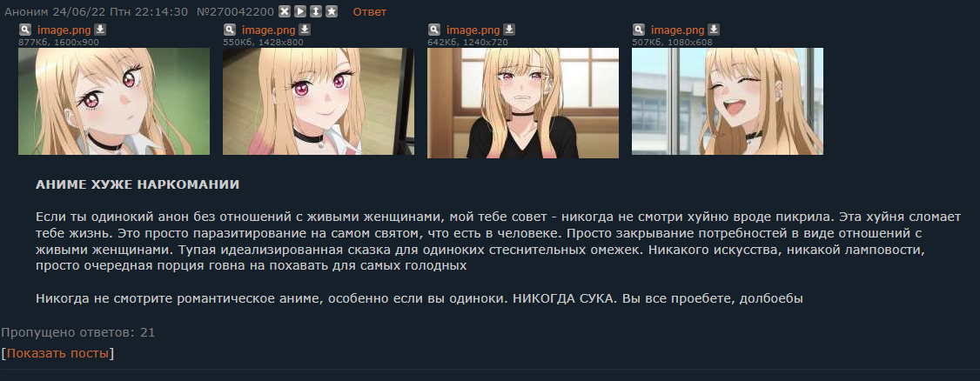980x381 pixels.
Task: Expand thumbnail with green background
Action: 114,101
